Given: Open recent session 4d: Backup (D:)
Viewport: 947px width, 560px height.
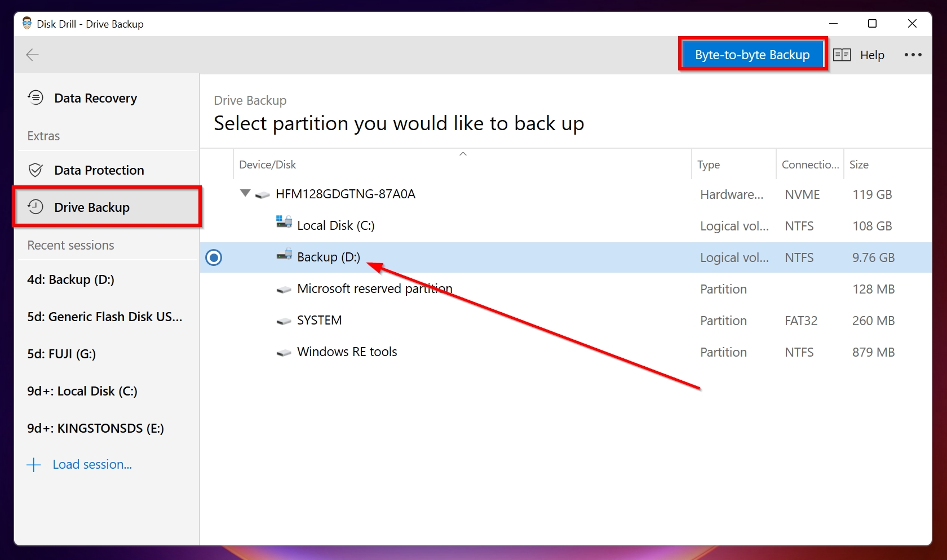Looking at the screenshot, I should click(70, 279).
